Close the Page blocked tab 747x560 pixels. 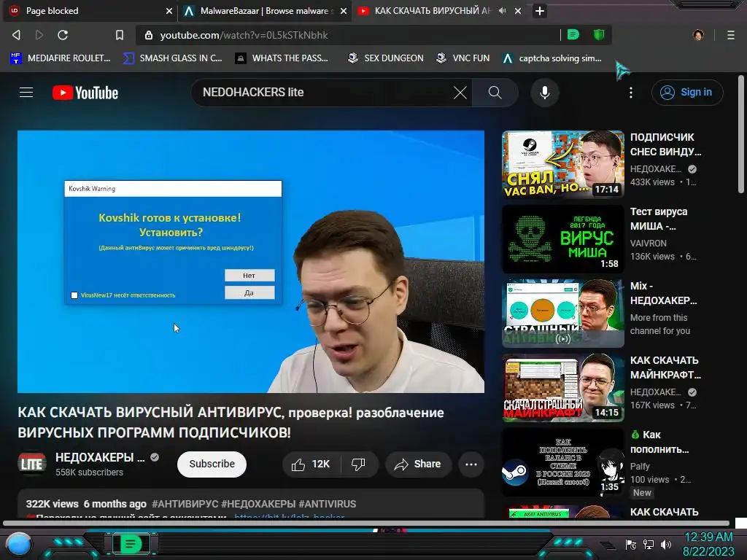pos(169,11)
